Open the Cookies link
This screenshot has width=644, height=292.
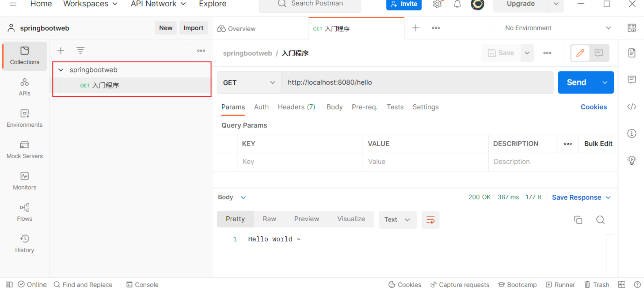pyautogui.click(x=594, y=107)
